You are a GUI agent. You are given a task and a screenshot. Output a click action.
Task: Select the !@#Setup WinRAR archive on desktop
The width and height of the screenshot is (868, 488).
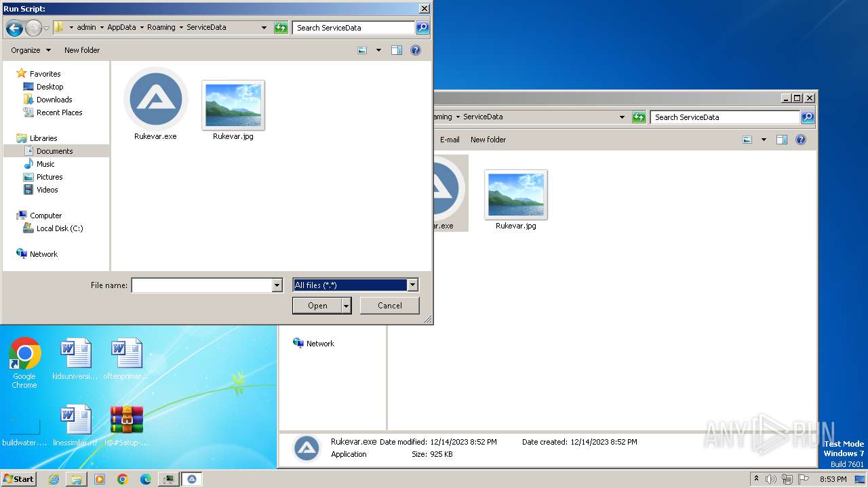[x=127, y=426]
